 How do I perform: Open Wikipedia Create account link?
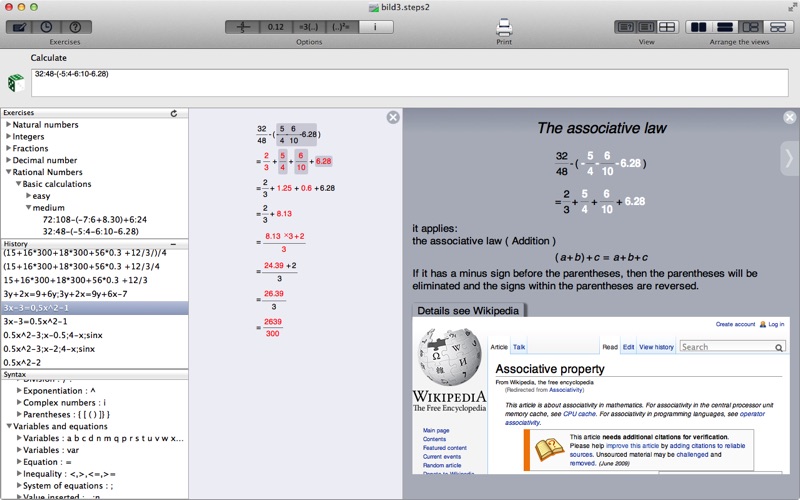(735, 324)
